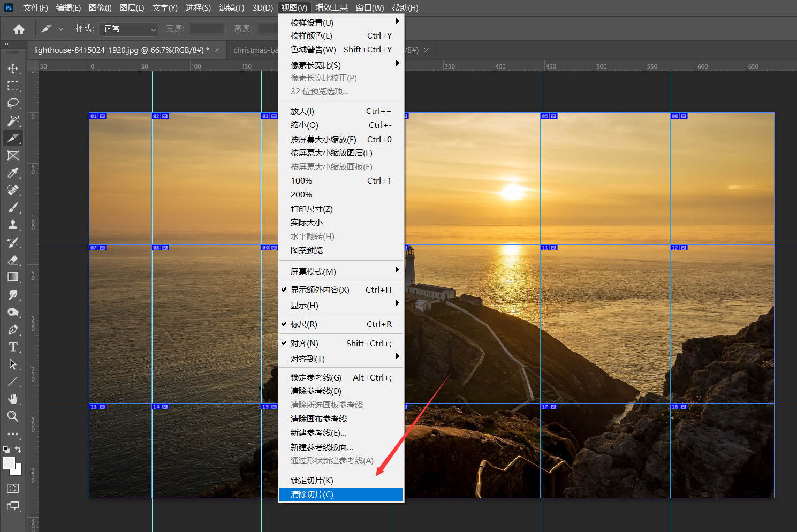797x532 pixels.
Task: Reset to default foreground and background colors
Action: pyautogui.click(x=6, y=450)
